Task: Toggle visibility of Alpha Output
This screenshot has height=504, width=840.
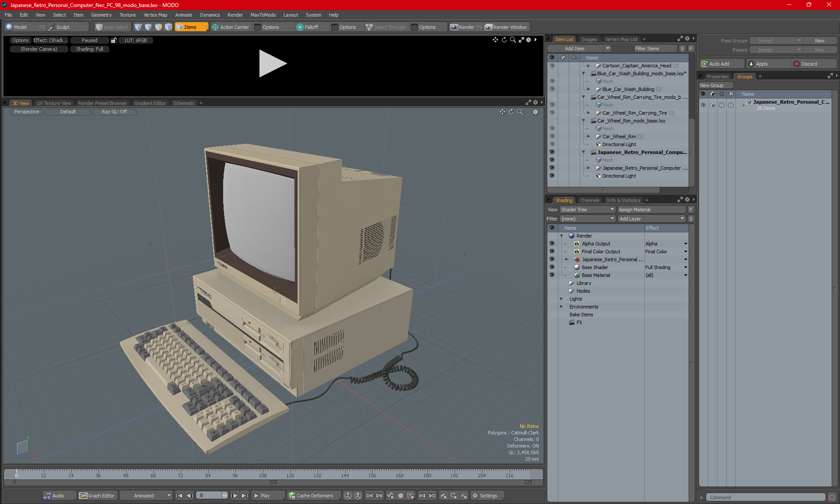Action: [x=552, y=244]
